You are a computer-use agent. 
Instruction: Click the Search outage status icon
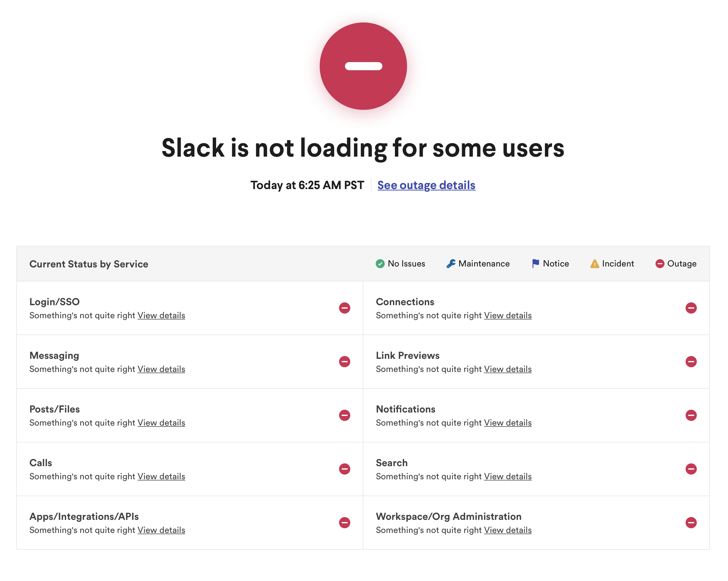coord(691,469)
